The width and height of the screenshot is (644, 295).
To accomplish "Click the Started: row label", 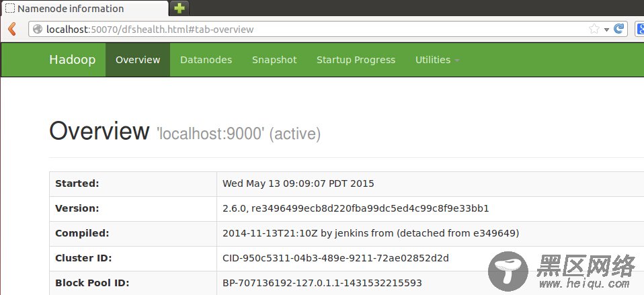I will (77, 183).
